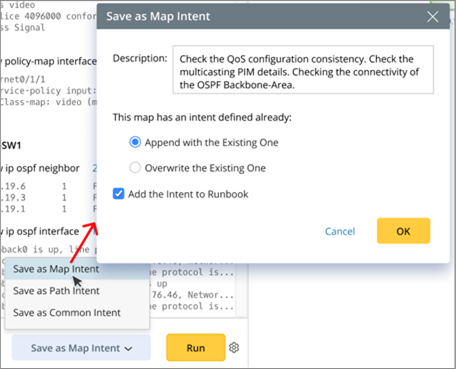Select 'This map has an intent defined already' text
456x369 pixels.
click(202, 117)
